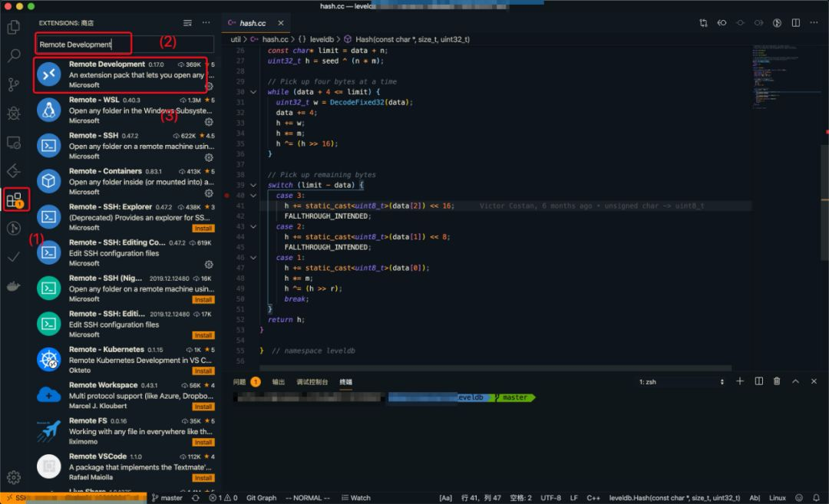
Task: Click Git Graph in status bar
Action: coord(261,498)
